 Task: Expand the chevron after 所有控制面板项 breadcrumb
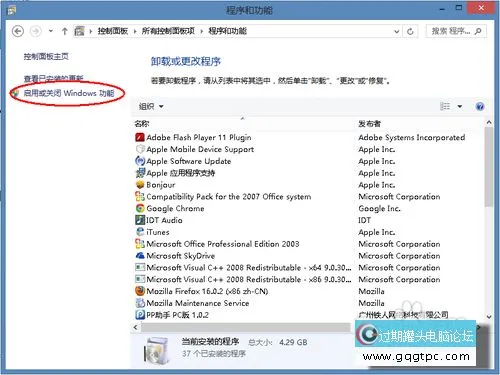click(202, 31)
